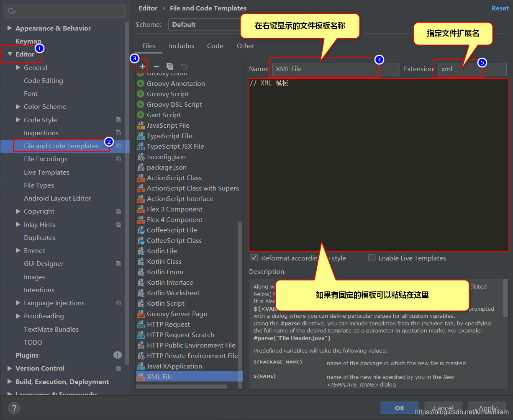
Task: Focus the settings search field
Action: click(65, 11)
